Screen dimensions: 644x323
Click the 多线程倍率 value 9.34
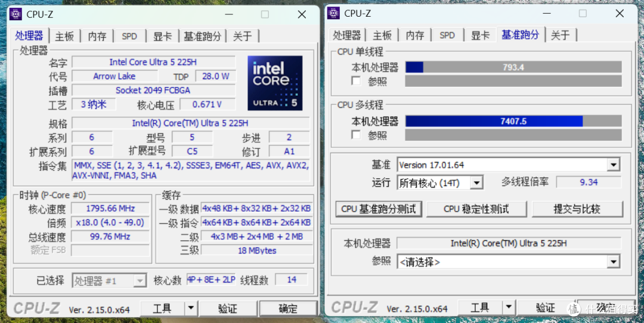[589, 182]
